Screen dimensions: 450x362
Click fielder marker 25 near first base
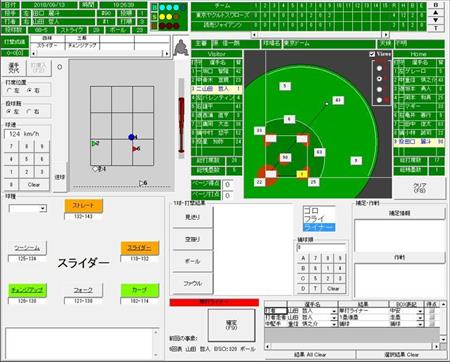click(x=313, y=182)
